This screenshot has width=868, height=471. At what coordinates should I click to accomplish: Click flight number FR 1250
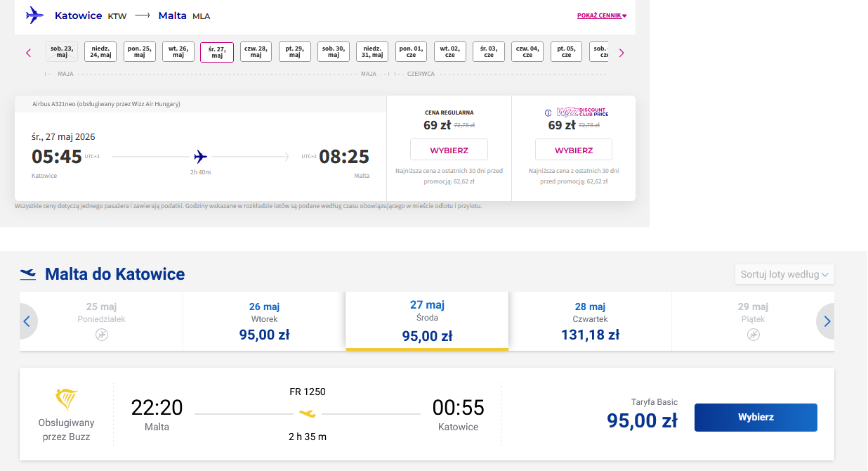[x=308, y=392]
